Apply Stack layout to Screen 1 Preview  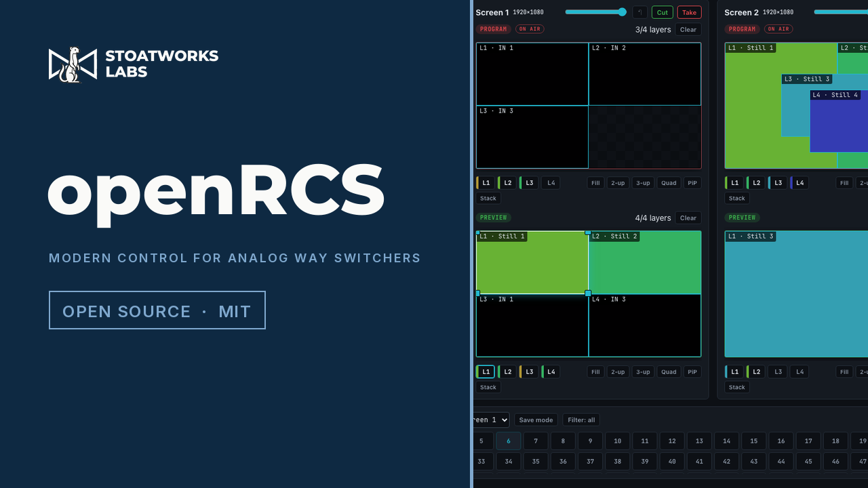[488, 388]
